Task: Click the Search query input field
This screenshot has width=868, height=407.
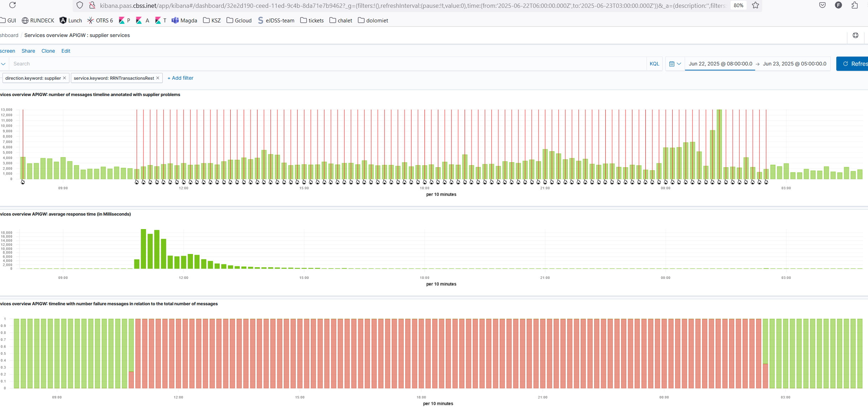Action: point(320,64)
